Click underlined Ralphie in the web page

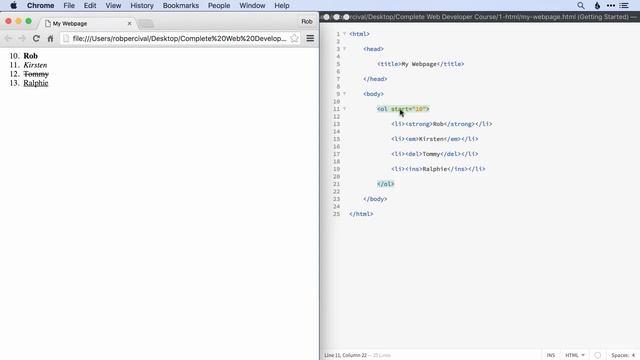point(36,83)
